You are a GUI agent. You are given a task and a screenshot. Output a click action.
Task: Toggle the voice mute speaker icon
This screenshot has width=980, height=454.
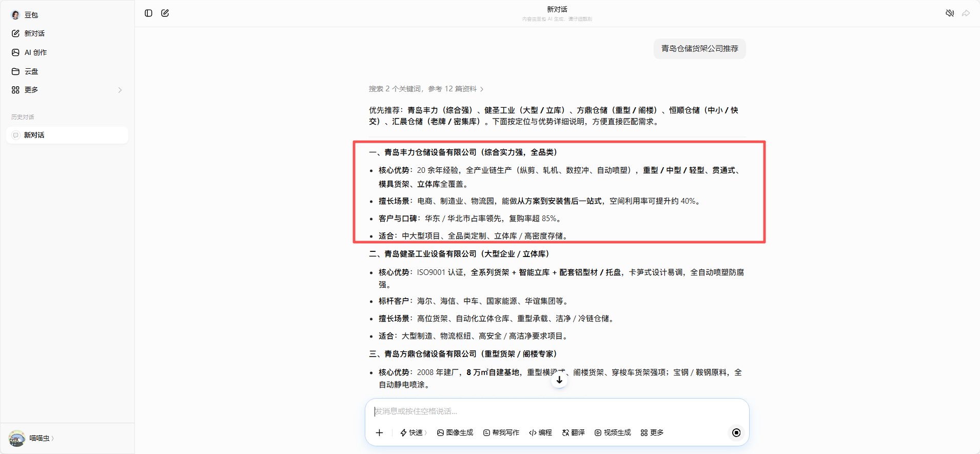pyautogui.click(x=950, y=13)
